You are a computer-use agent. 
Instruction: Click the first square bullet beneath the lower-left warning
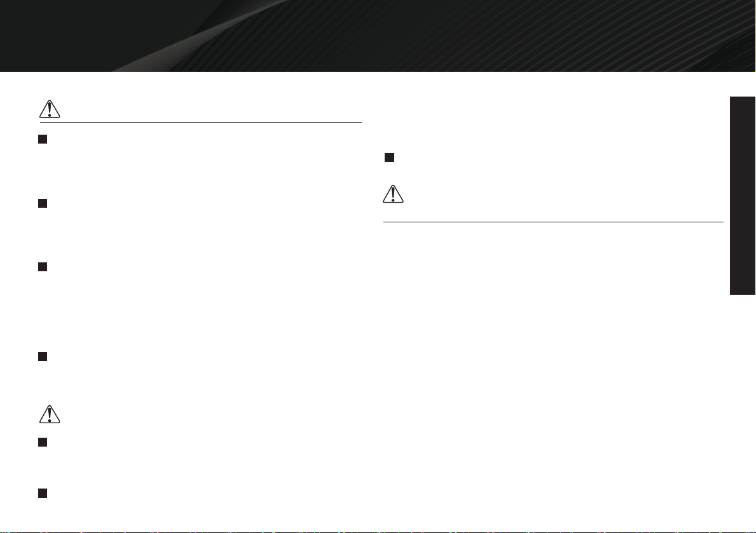pyautogui.click(x=43, y=442)
